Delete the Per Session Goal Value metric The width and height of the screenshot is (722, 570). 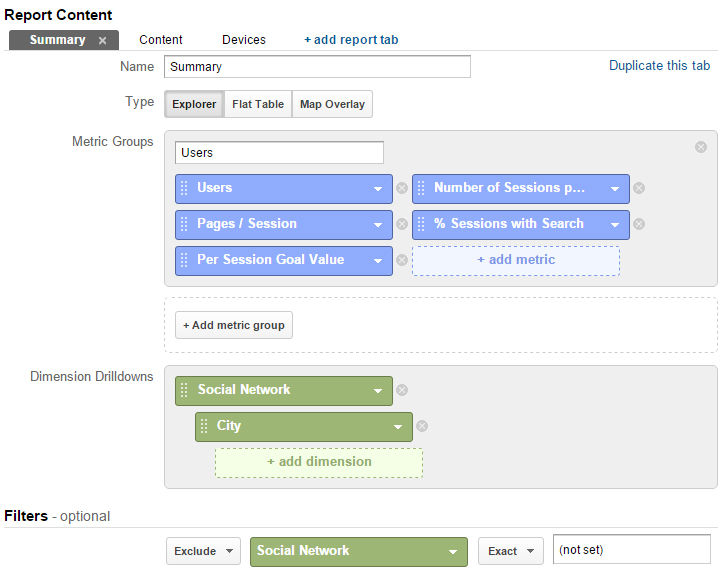coord(402,260)
